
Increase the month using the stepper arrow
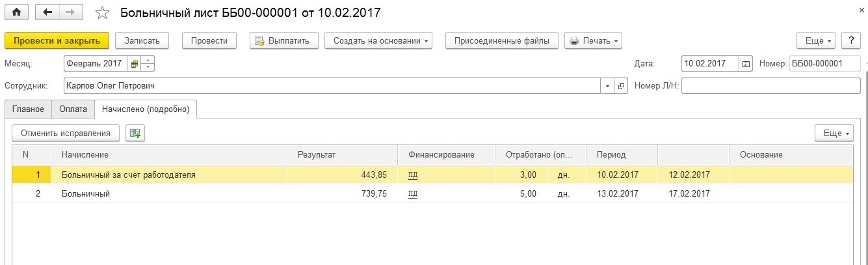[148, 61]
